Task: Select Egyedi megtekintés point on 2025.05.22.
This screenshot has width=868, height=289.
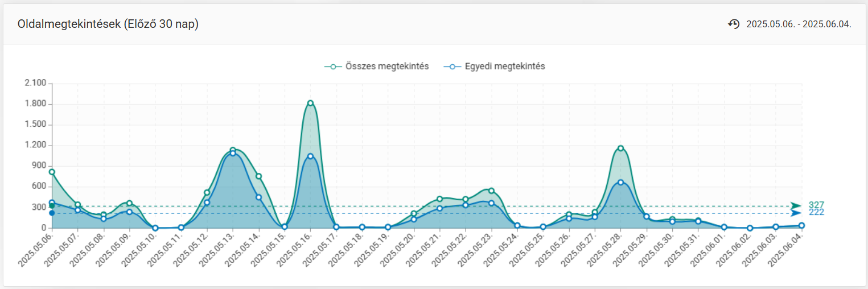Action: coord(466,205)
